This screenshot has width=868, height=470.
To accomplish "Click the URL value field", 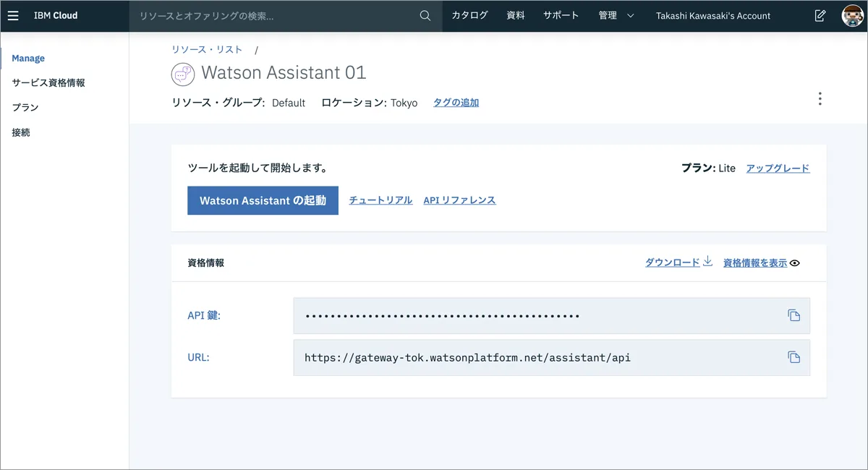I will pyautogui.click(x=552, y=357).
